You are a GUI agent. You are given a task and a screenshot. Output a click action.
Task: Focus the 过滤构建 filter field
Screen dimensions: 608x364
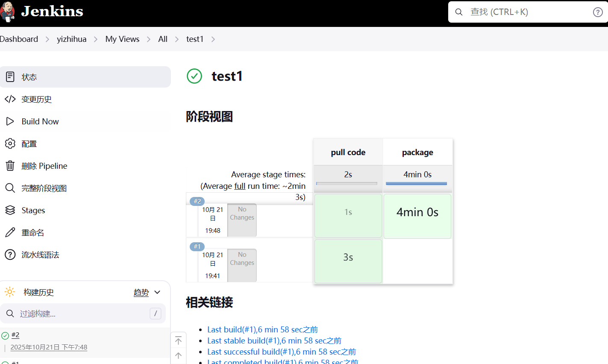[83, 314]
